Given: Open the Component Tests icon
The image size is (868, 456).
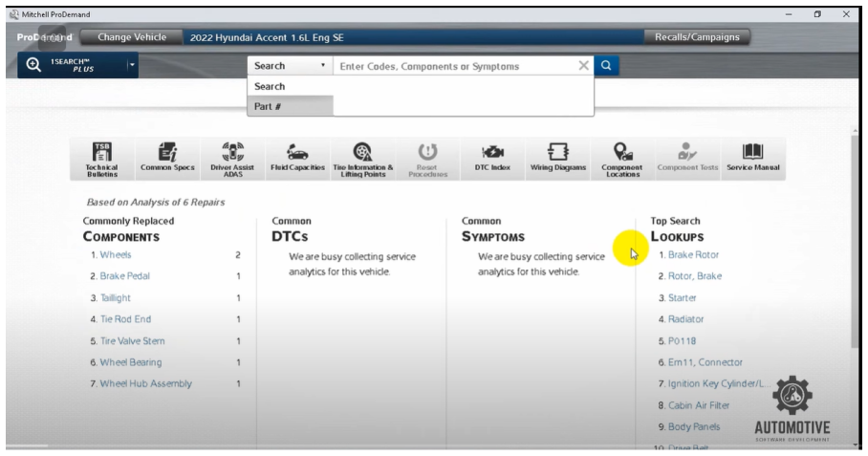Looking at the screenshot, I should point(687,159).
